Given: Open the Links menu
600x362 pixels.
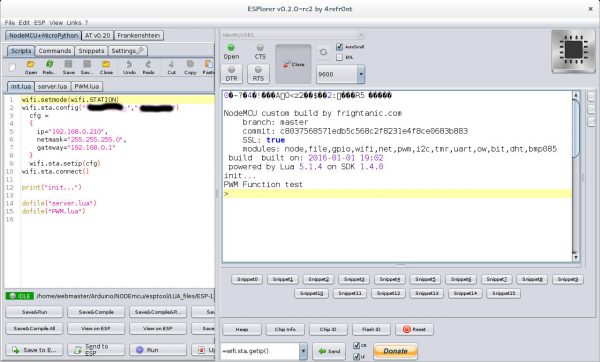Looking at the screenshot, I should tap(74, 23).
